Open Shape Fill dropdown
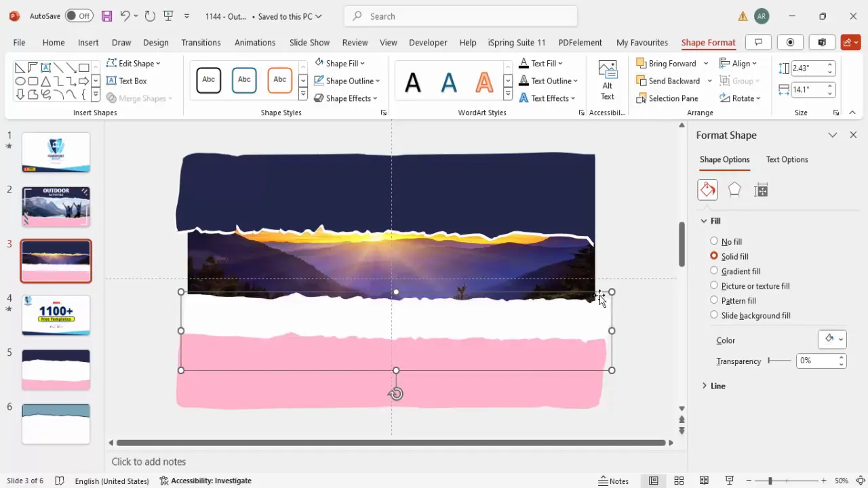This screenshot has width=868, height=488. pyautogui.click(x=340, y=63)
